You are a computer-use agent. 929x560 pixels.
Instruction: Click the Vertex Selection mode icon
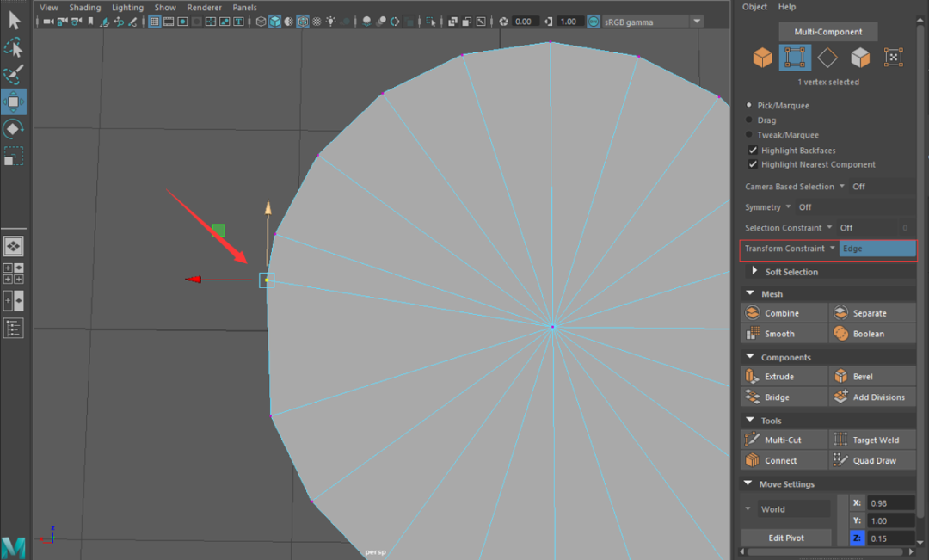[795, 58]
